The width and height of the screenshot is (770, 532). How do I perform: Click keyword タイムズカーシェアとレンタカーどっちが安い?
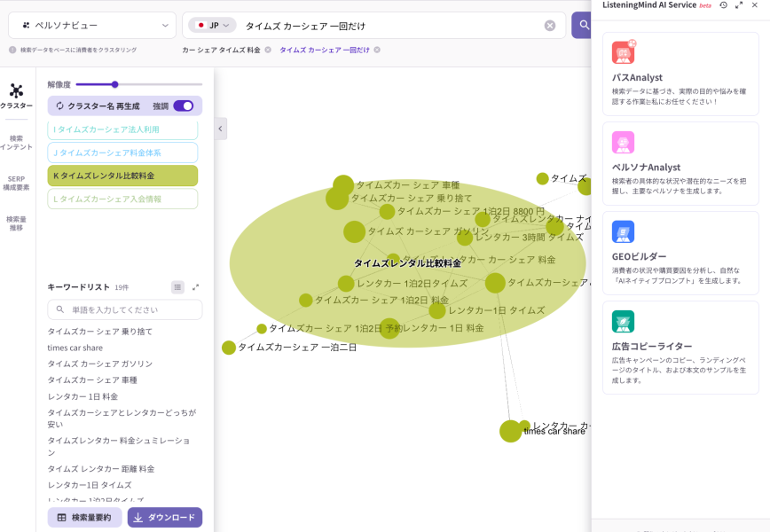(x=122, y=419)
